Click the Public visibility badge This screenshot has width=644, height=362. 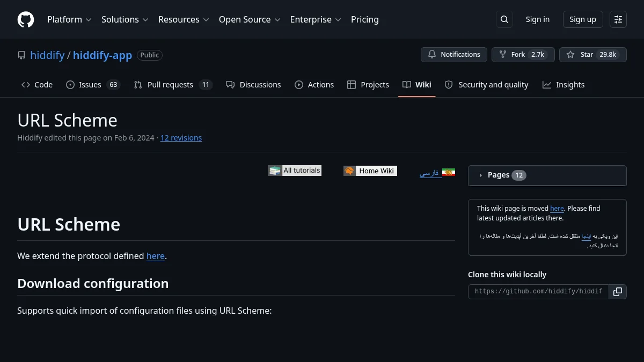click(150, 55)
